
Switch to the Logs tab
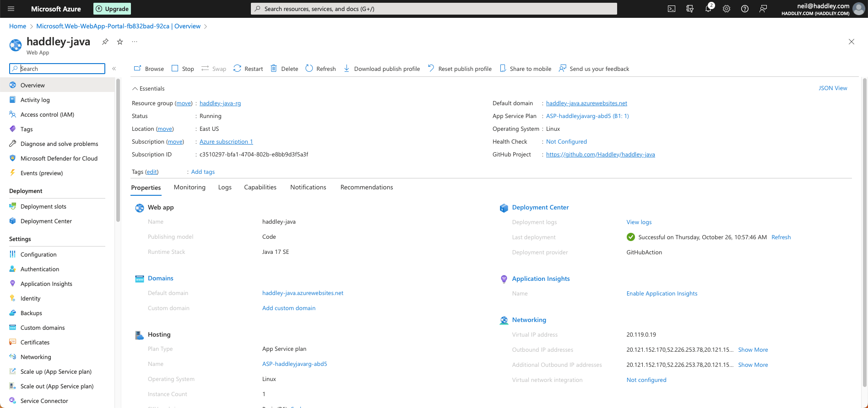pyautogui.click(x=225, y=187)
